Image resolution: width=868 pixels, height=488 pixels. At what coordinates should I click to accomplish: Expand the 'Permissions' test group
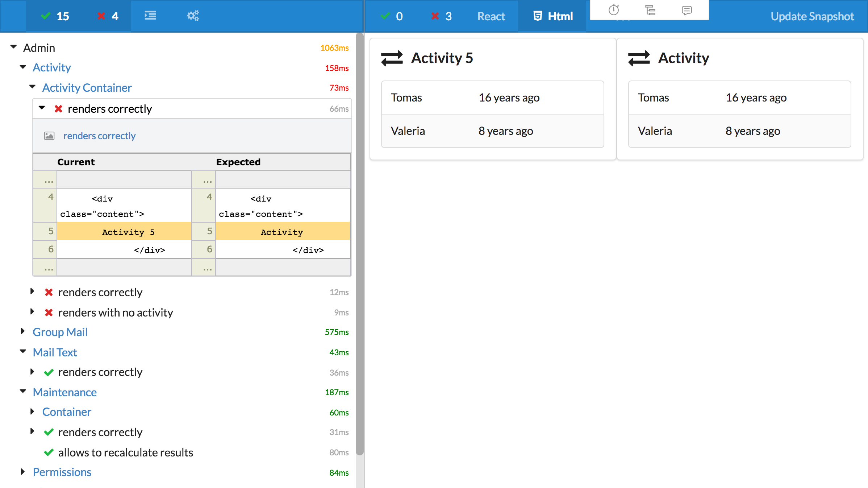pyautogui.click(x=22, y=471)
